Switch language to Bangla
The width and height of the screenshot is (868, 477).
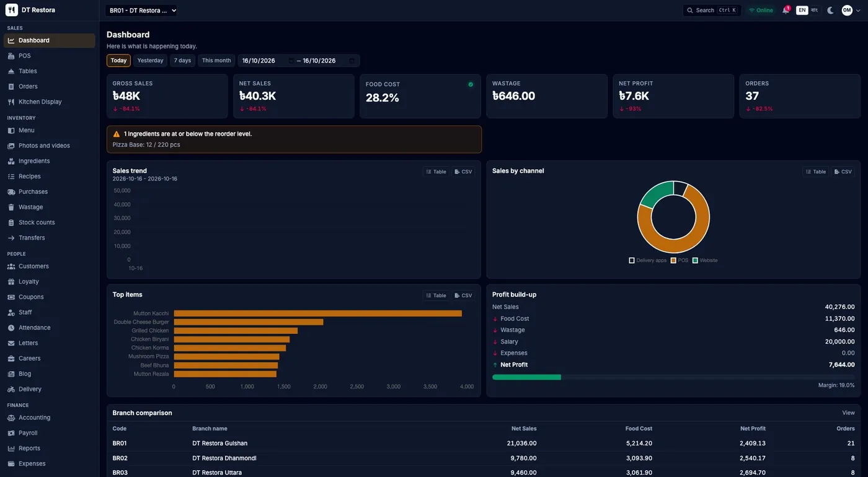coord(814,10)
